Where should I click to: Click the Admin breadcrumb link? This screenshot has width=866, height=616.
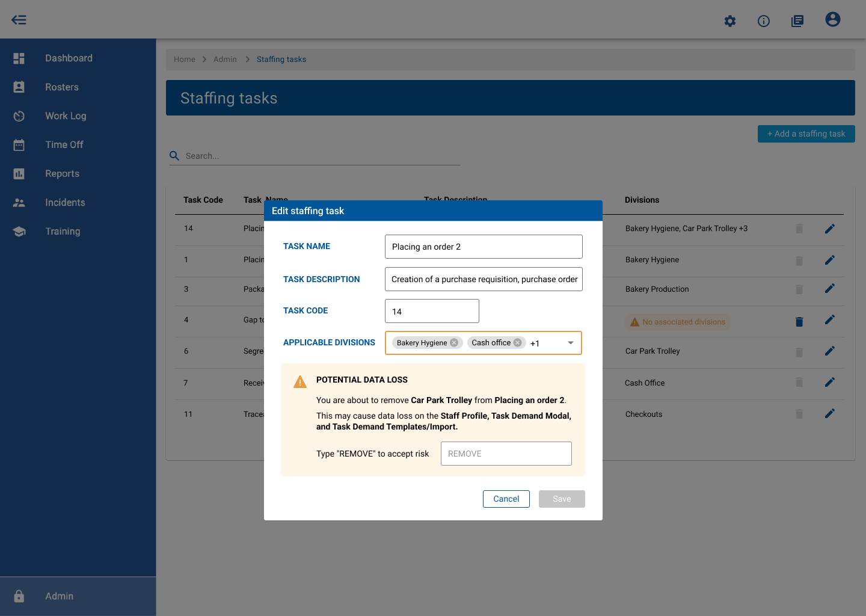click(x=225, y=60)
